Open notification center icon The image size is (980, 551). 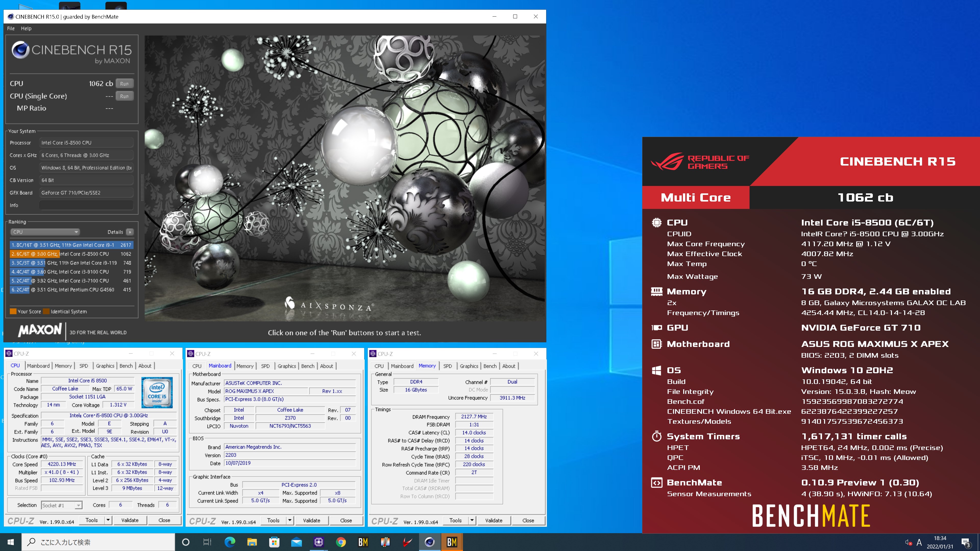pos(965,542)
